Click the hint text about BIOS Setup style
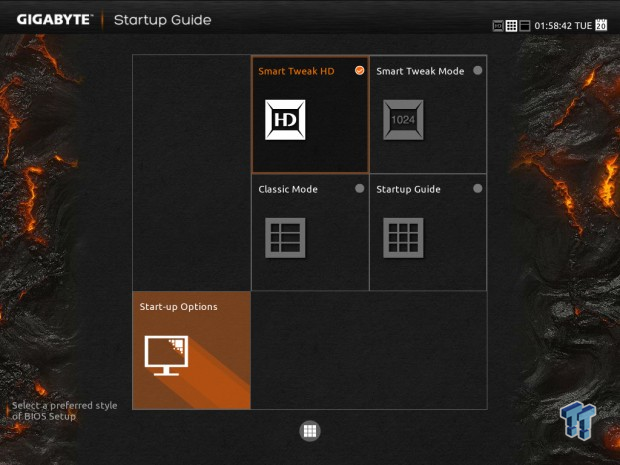Viewport: 620px width, 465px height. 64,411
